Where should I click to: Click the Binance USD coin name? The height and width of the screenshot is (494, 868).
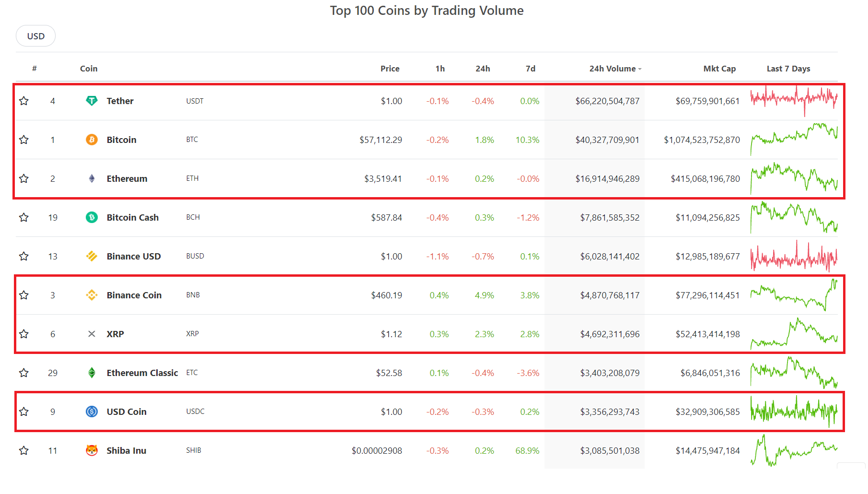[x=134, y=256]
